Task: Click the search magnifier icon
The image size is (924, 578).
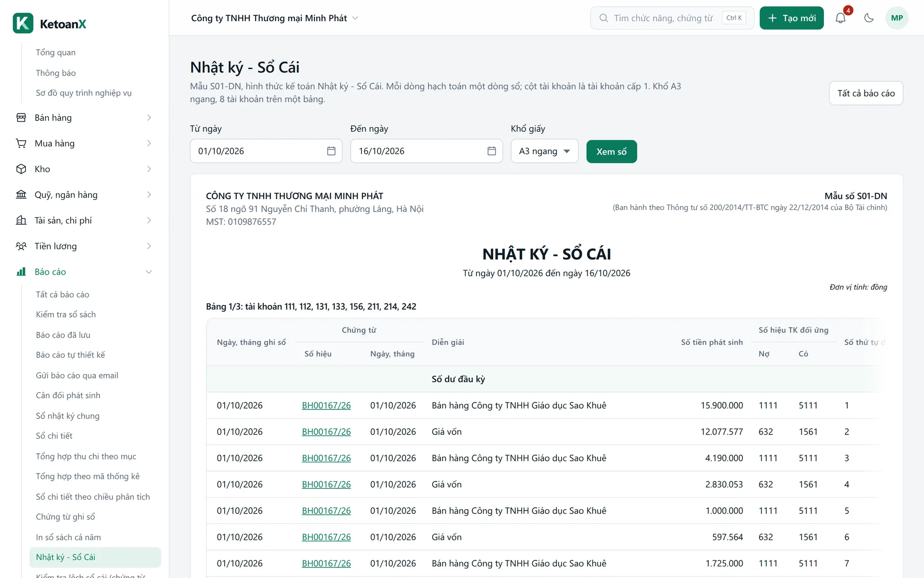Action: coord(603,18)
